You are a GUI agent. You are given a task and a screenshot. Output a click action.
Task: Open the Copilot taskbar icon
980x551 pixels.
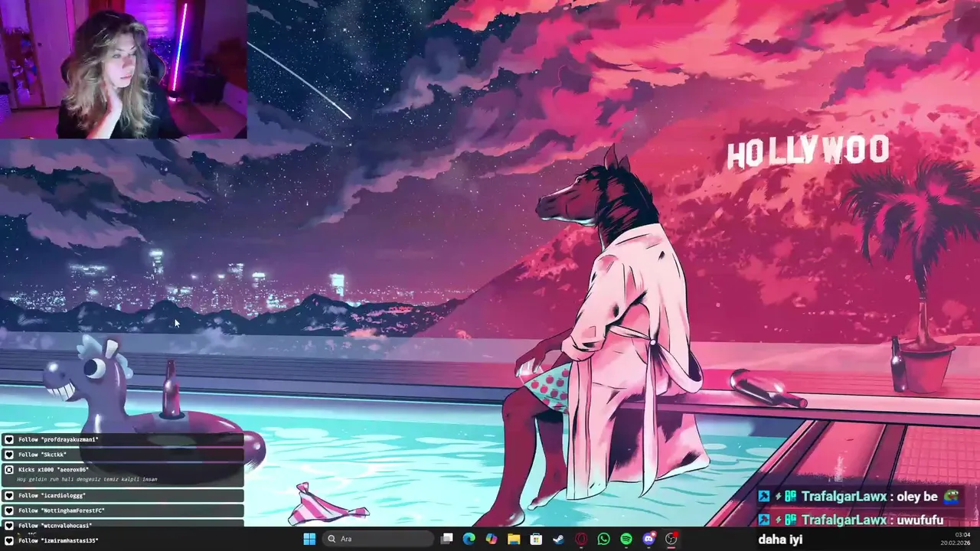492,539
